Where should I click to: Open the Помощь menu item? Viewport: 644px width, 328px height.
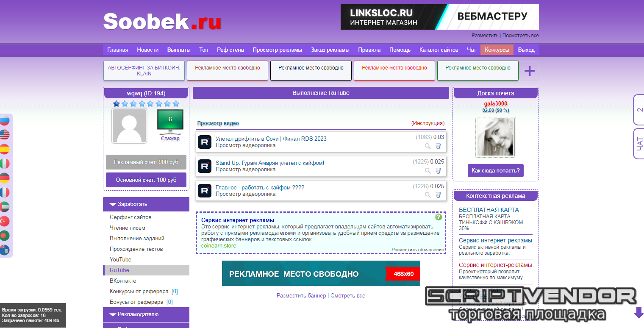tap(400, 50)
